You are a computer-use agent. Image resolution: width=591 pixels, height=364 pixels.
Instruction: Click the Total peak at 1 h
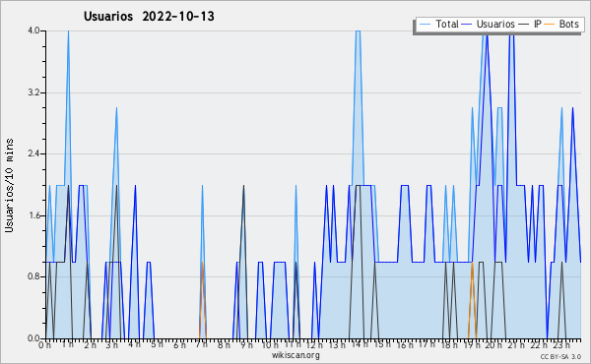pos(68,31)
